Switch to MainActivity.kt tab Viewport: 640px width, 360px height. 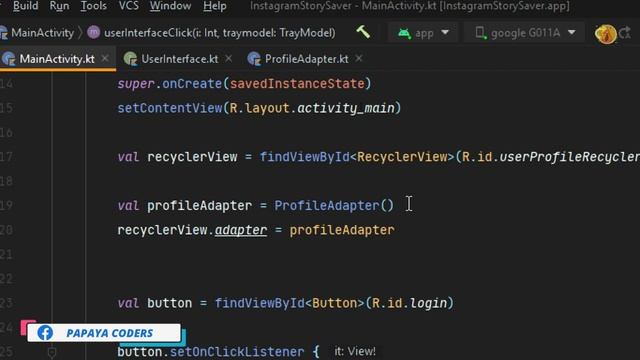(x=57, y=59)
